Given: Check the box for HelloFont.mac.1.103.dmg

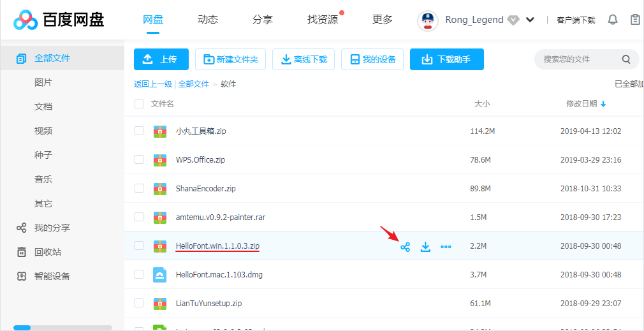Looking at the screenshot, I should 139,274.
